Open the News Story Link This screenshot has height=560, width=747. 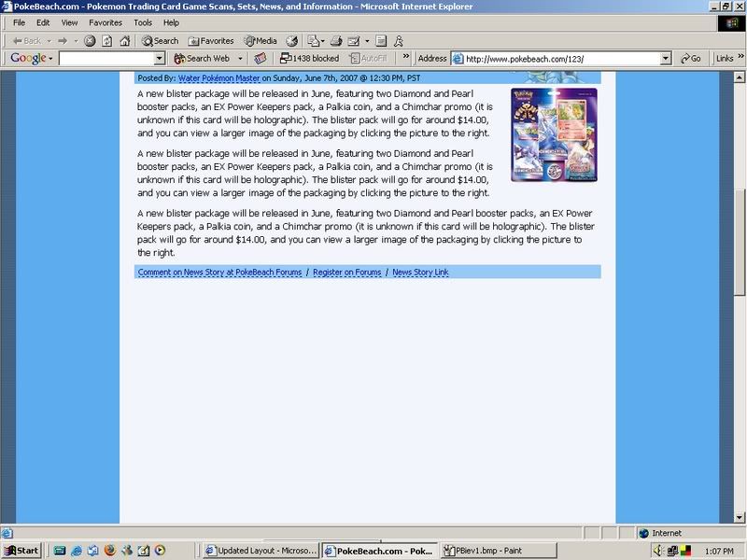(x=420, y=273)
